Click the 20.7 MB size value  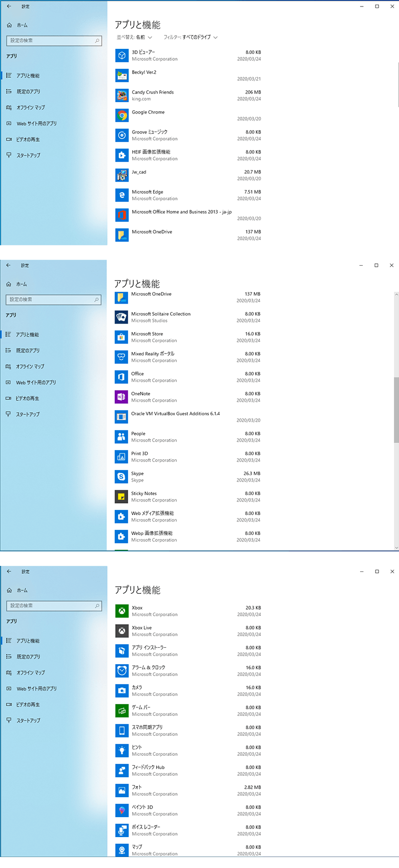click(252, 172)
